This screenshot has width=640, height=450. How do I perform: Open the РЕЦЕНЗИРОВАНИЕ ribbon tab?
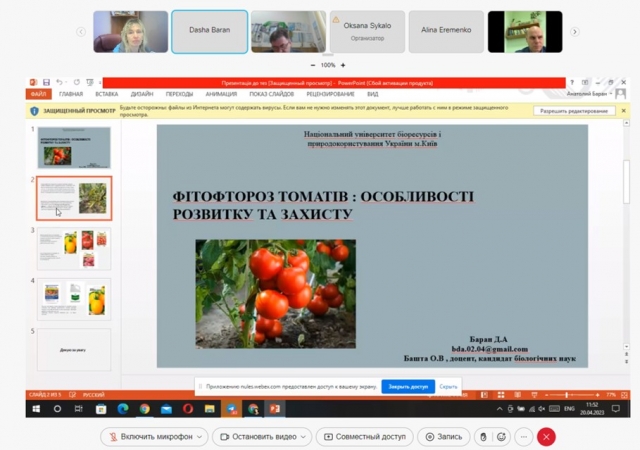click(x=330, y=94)
